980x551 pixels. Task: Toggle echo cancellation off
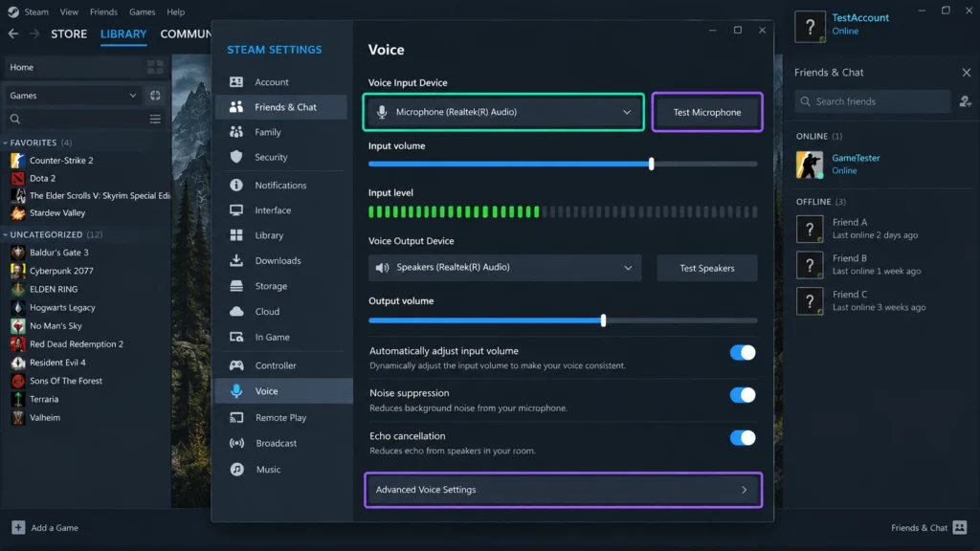(x=743, y=438)
